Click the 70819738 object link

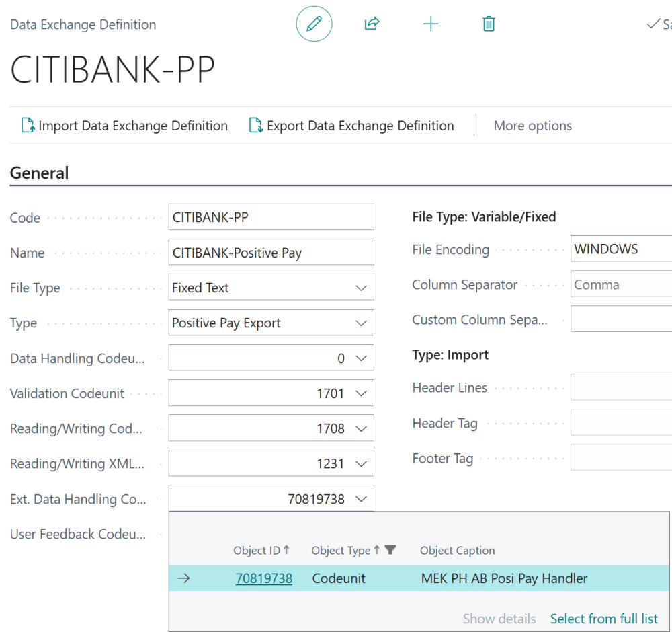pyautogui.click(x=263, y=578)
